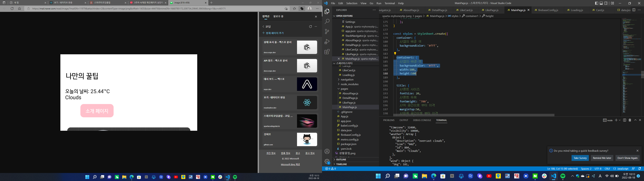
Task: Open the Manage gear in VS Code activity bar
Action: [327, 162]
